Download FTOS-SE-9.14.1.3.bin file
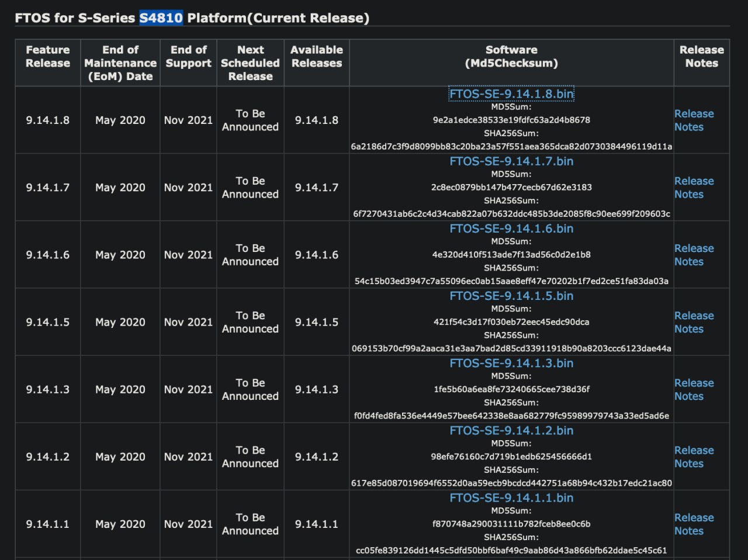This screenshot has height=560, width=748. pyautogui.click(x=511, y=363)
